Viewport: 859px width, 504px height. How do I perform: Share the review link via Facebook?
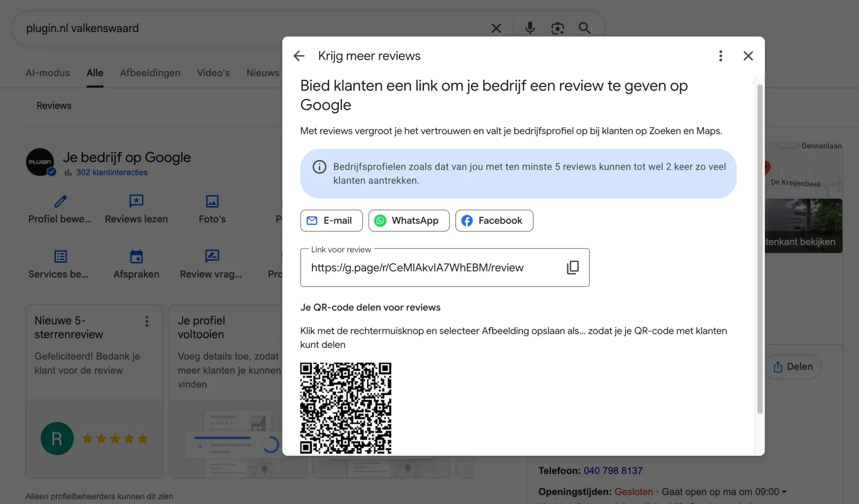pyautogui.click(x=494, y=221)
